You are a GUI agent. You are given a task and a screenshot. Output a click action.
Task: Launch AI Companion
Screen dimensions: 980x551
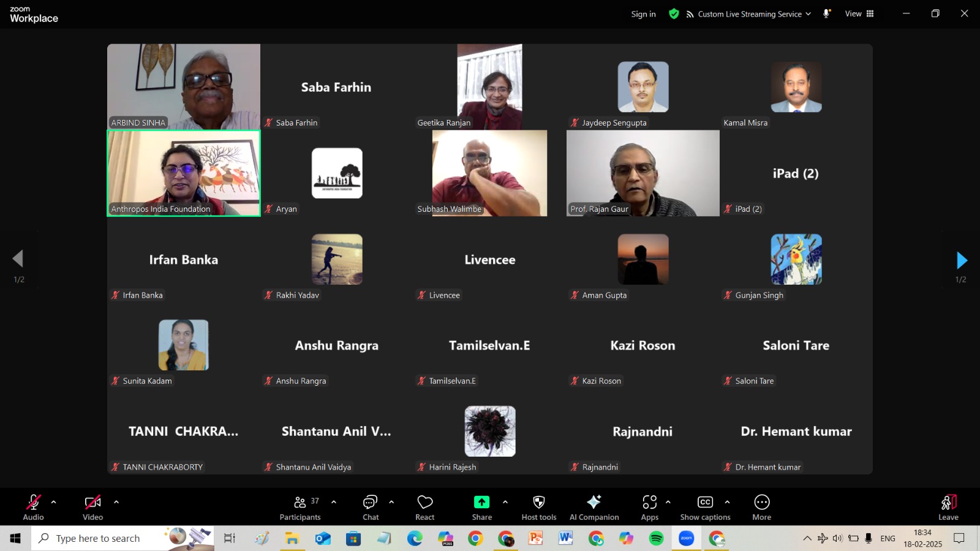(x=594, y=508)
